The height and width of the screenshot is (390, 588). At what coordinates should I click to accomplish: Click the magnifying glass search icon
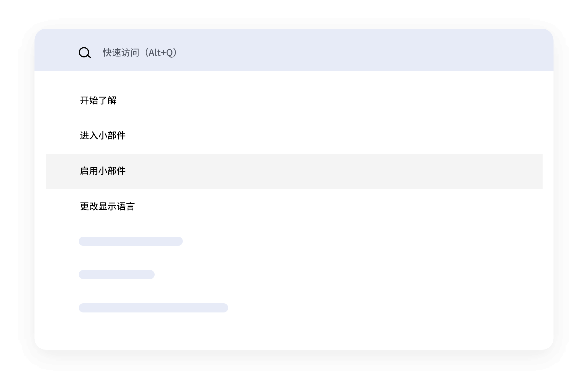coord(85,53)
